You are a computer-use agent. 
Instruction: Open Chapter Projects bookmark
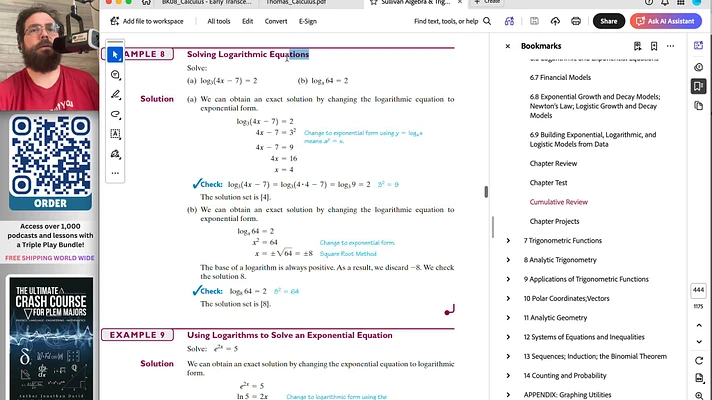click(554, 222)
